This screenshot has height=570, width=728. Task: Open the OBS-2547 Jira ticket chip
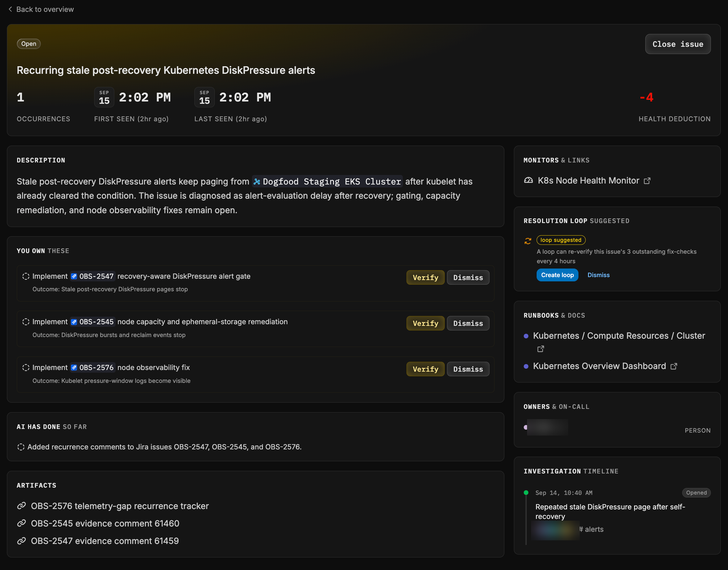pyautogui.click(x=93, y=276)
